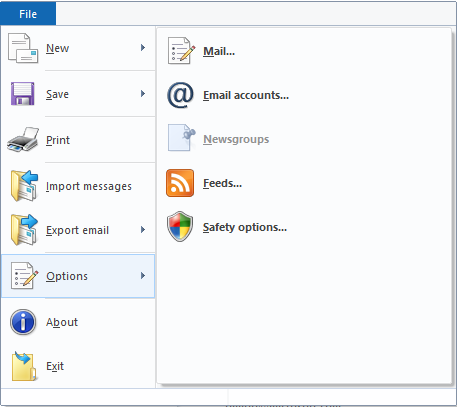This screenshot has width=457, height=407.
Task: Open the File tab
Action: [28, 14]
